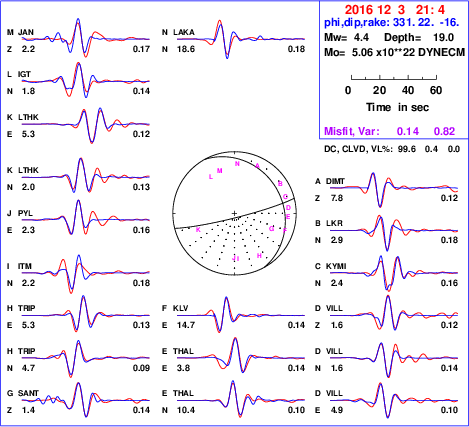The width and height of the screenshot is (469, 427).
Task: Click the time scale bar ruler
Action: tap(394, 78)
